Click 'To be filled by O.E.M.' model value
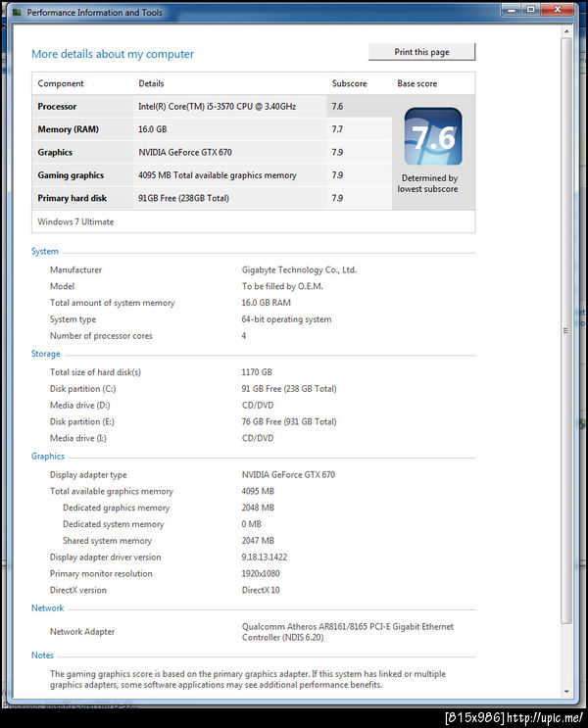Image resolution: width=588 pixels, height=728 pixels. (282, 286)
